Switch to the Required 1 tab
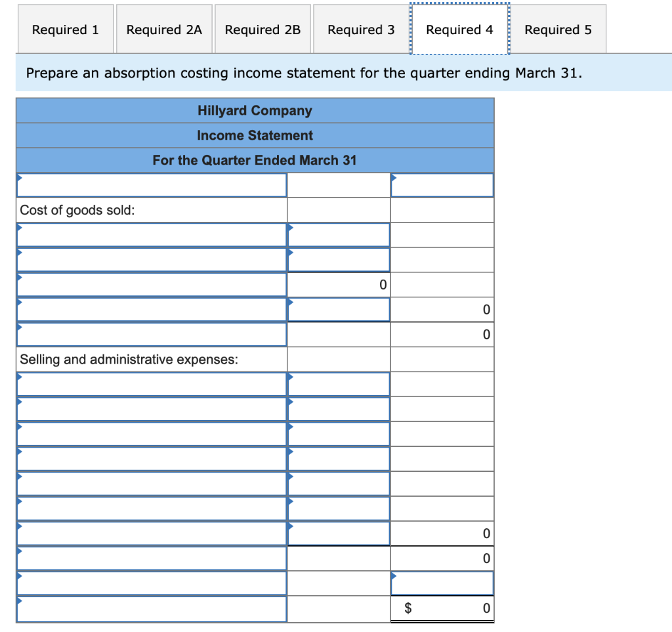Screen dimensions: 672x632 pos(65,29)
